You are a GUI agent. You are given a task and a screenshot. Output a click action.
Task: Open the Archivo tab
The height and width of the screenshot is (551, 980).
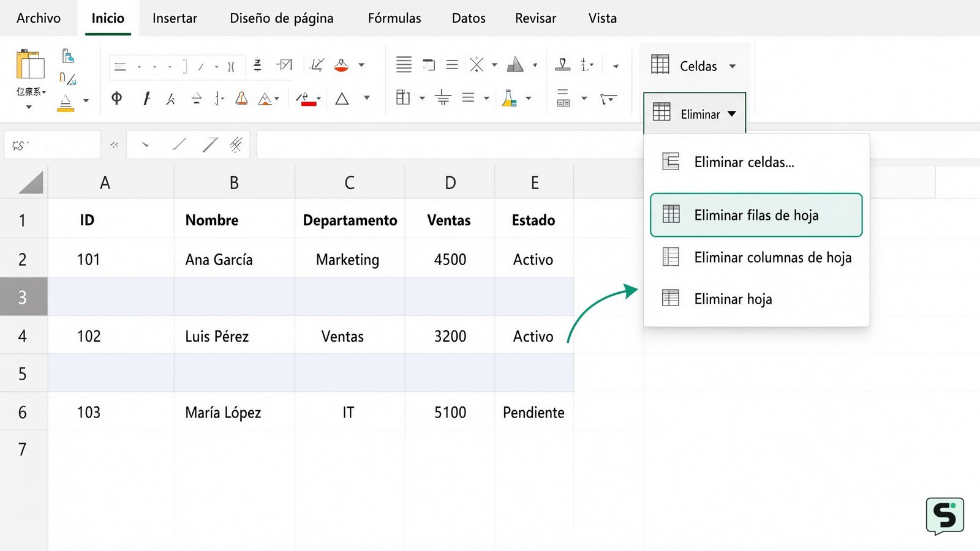[x=39, y=18]
